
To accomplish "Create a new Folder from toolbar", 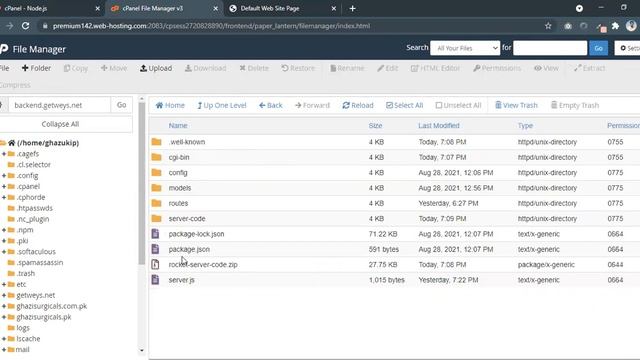I will [x=36, y=68].
